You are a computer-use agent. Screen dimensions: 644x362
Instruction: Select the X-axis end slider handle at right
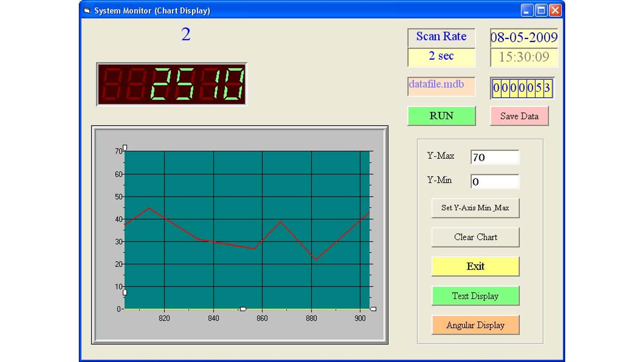point(373,309)
